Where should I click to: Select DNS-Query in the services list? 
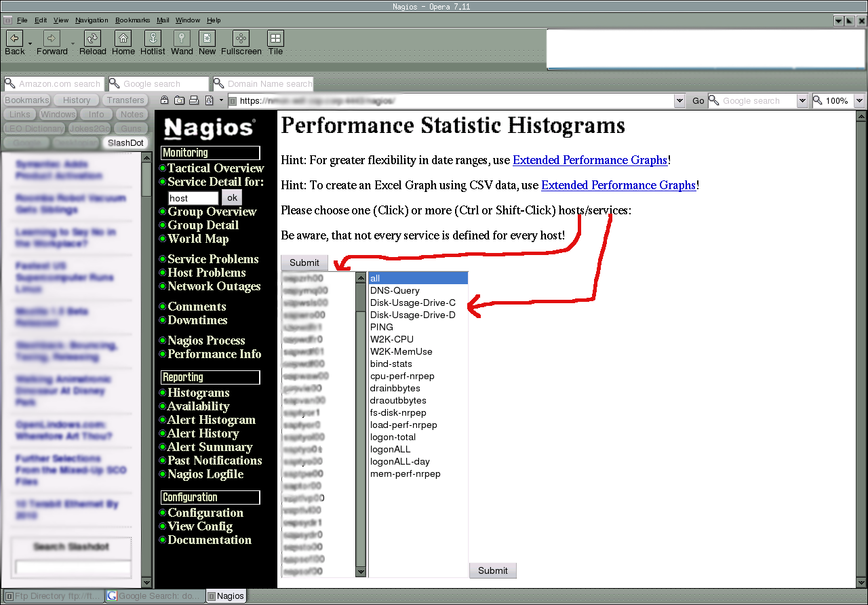[x=418, y=290]
